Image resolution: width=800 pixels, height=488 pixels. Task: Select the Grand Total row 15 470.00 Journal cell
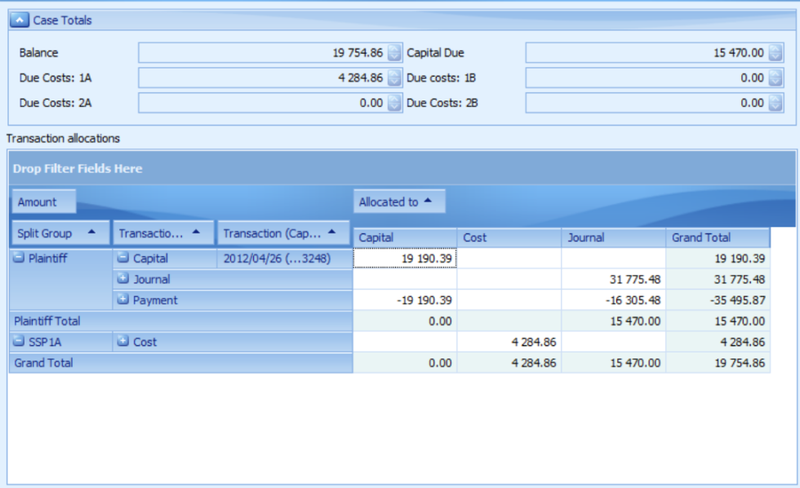614,363
